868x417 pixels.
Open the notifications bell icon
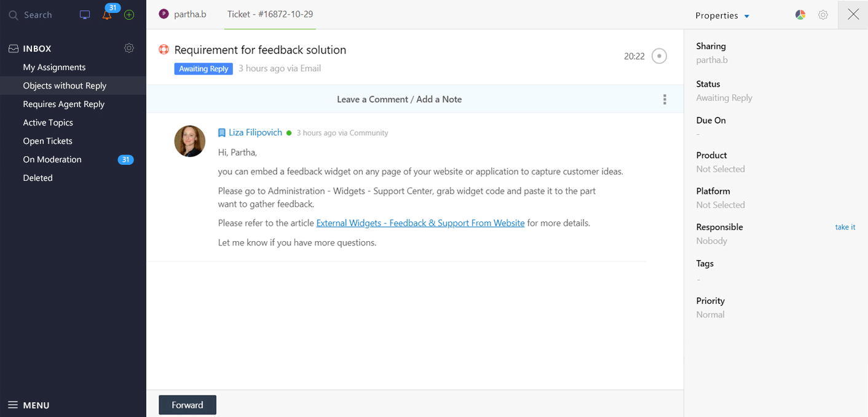[107, 15]
